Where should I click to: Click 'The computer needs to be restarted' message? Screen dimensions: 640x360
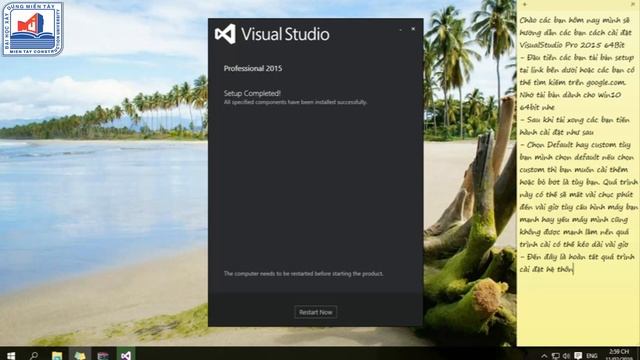(x=303, y=273)
